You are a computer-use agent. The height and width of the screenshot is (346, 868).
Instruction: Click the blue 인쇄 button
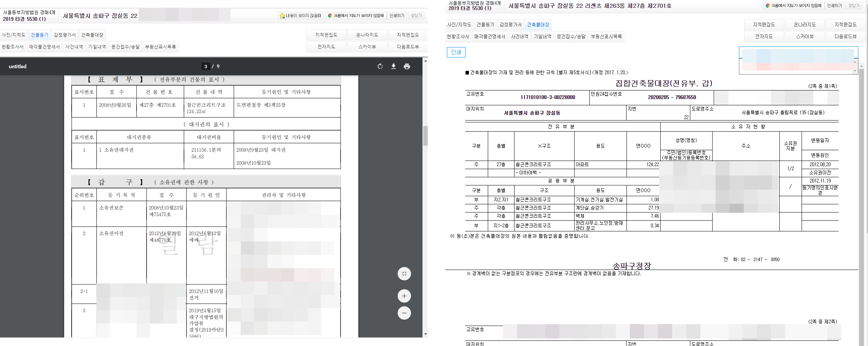tap(456, 52)
